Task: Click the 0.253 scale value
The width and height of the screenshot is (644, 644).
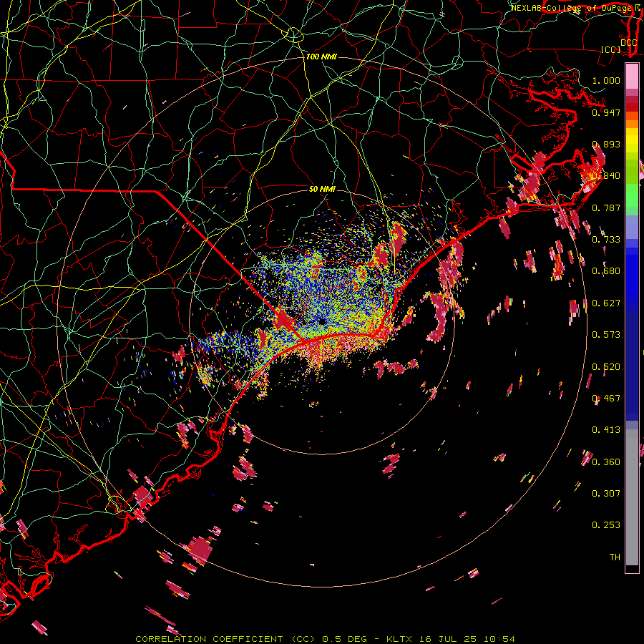Action: click(x=606, y=525)
